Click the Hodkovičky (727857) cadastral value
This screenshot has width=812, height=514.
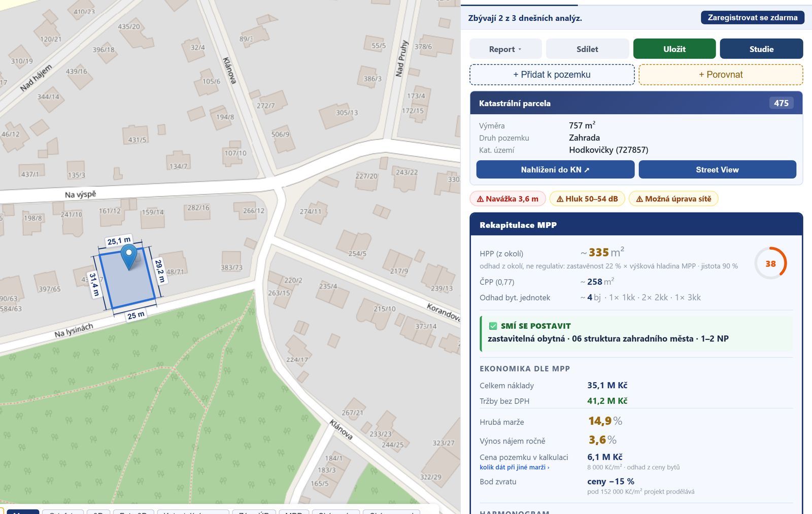coord(608,150)
